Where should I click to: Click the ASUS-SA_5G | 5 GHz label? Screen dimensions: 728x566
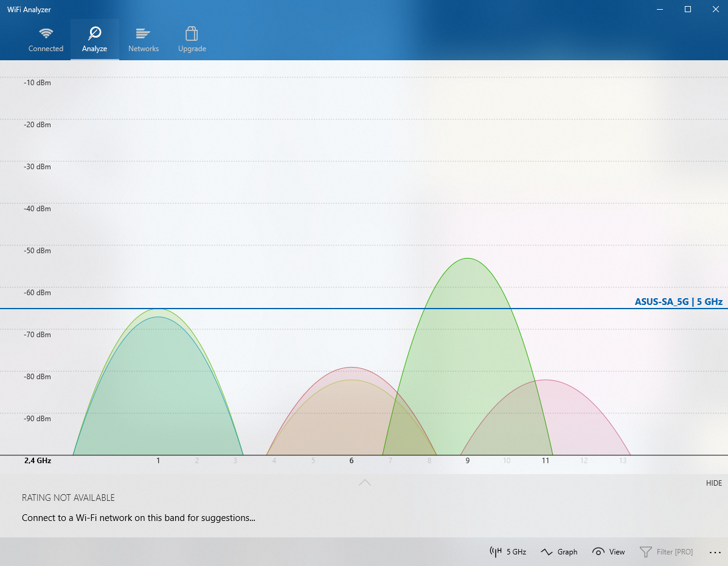pyautogui.click(x=678, y=302)
